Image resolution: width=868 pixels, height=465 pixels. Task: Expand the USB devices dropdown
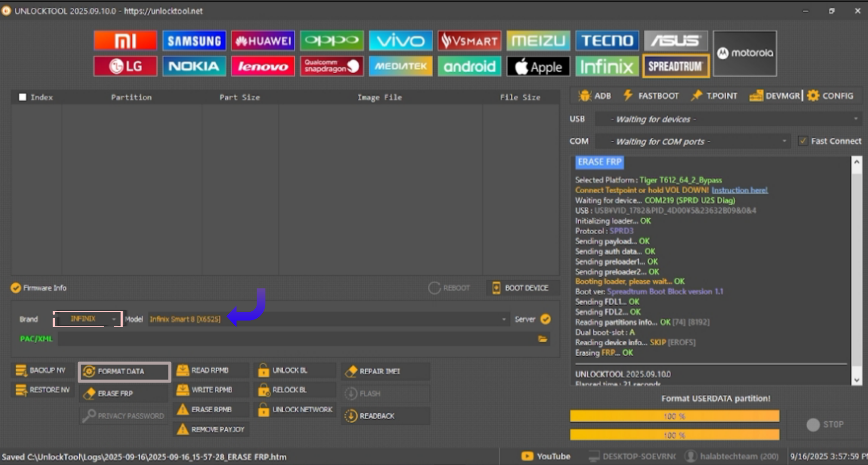(x=728, y=119)
